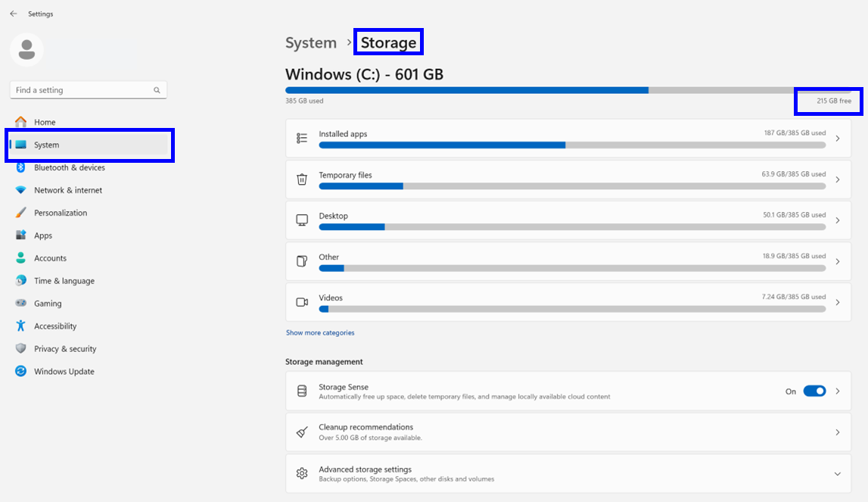The height and width of the screenshot is (502, 868).
Task: Click the Windows Update icon in sidebar
Action: [20, 372]
